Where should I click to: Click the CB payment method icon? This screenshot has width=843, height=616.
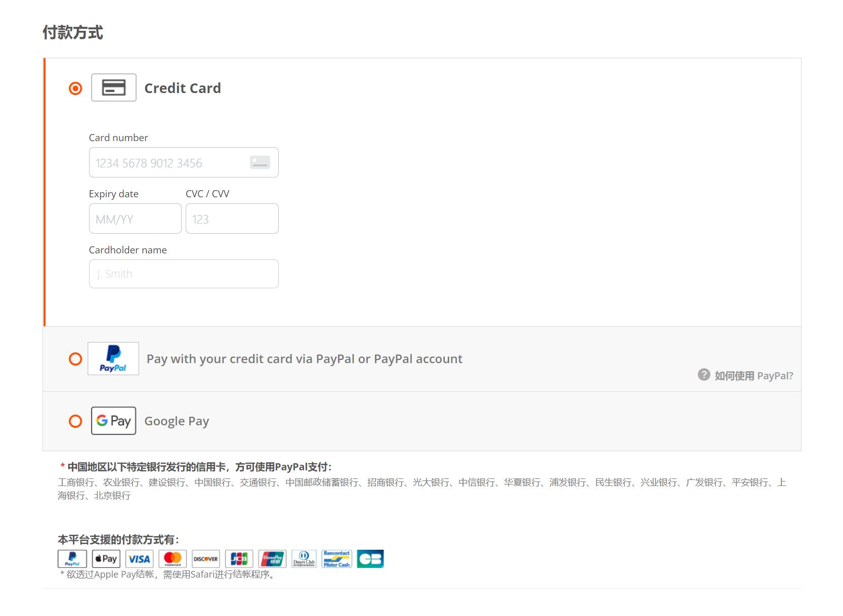370,558
